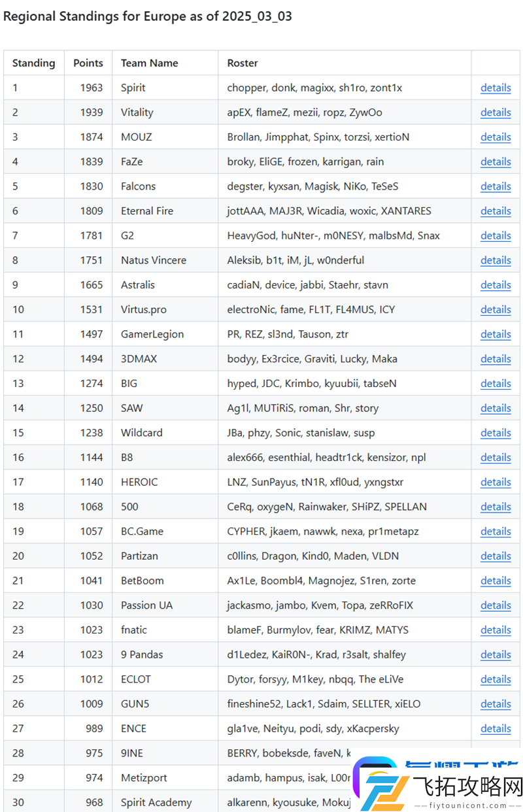The width and height of the screenshot is (523, 812).
Task: Click the roster blameF, Burmylov, fear, KRIMZ, MATYS
Action: (318, 630)
